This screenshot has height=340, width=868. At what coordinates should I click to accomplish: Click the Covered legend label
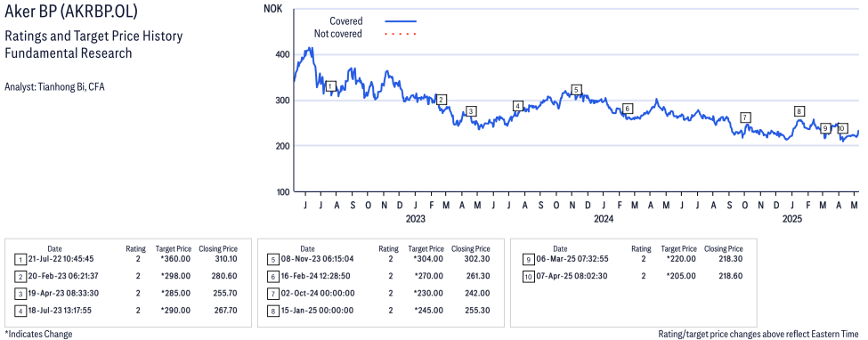346,21
